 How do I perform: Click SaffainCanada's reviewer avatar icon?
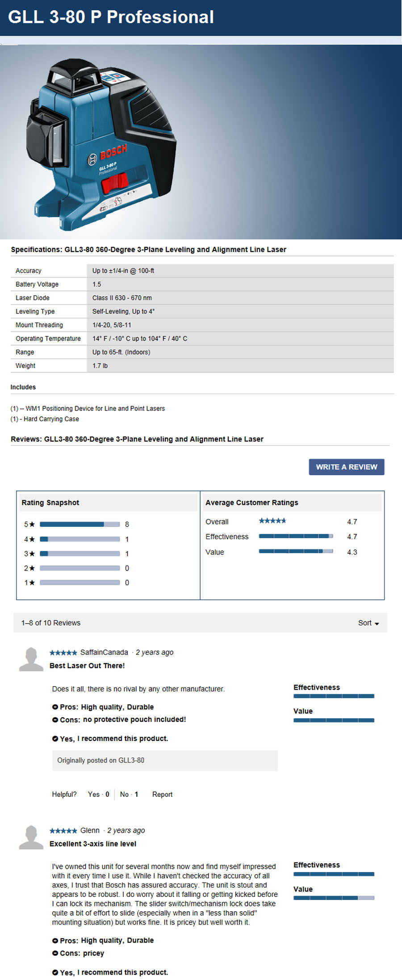pos(31,659)
